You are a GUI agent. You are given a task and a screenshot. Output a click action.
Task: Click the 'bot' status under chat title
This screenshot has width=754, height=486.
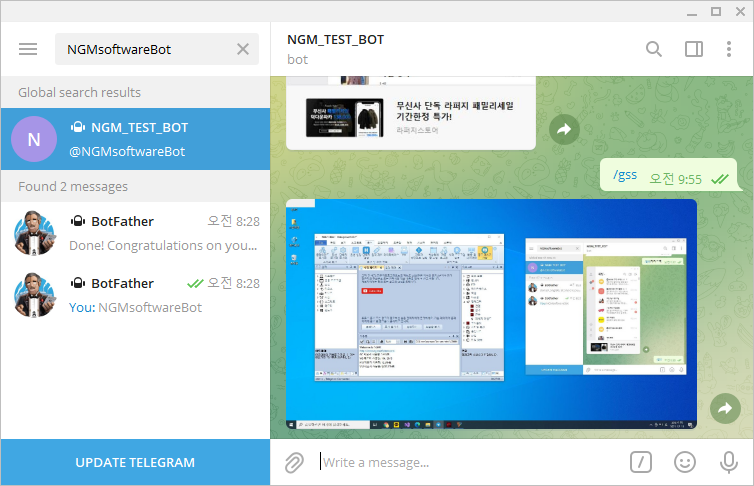297,60
